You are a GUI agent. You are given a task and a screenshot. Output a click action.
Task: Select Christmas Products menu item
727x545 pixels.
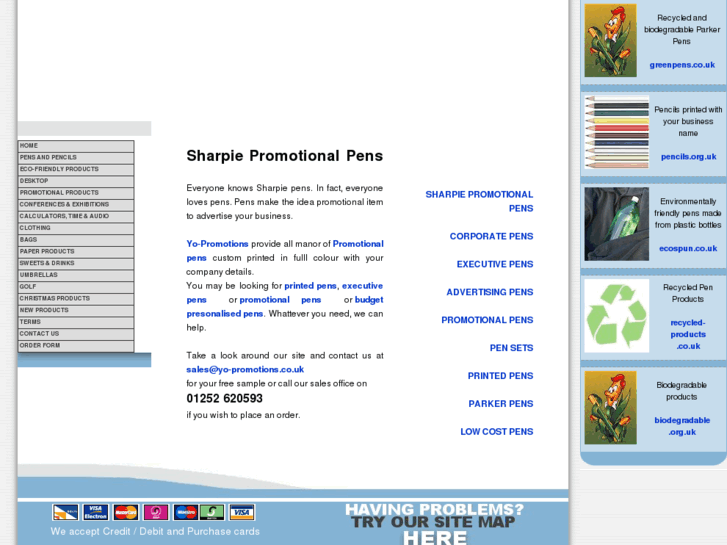pyautogui.click(x=76, y=299)
